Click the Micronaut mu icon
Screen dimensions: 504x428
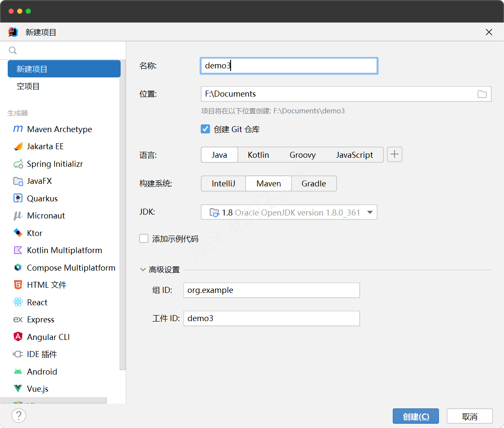18,215
